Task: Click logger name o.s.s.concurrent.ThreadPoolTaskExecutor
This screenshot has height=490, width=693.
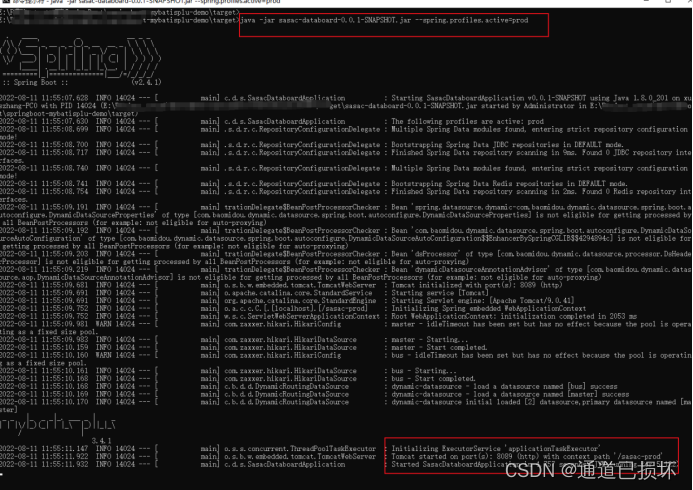Action: click(x=300, y=449)
